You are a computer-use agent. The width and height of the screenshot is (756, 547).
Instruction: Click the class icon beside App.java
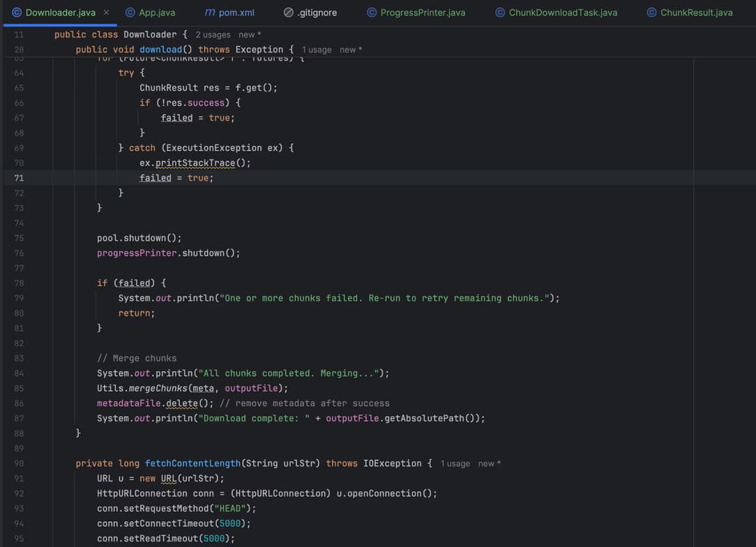tap(129, 12)
